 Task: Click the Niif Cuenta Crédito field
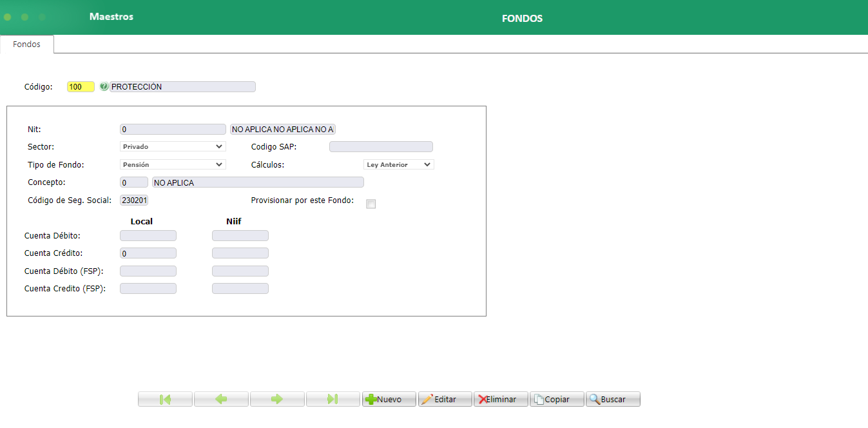pos(240,253)
